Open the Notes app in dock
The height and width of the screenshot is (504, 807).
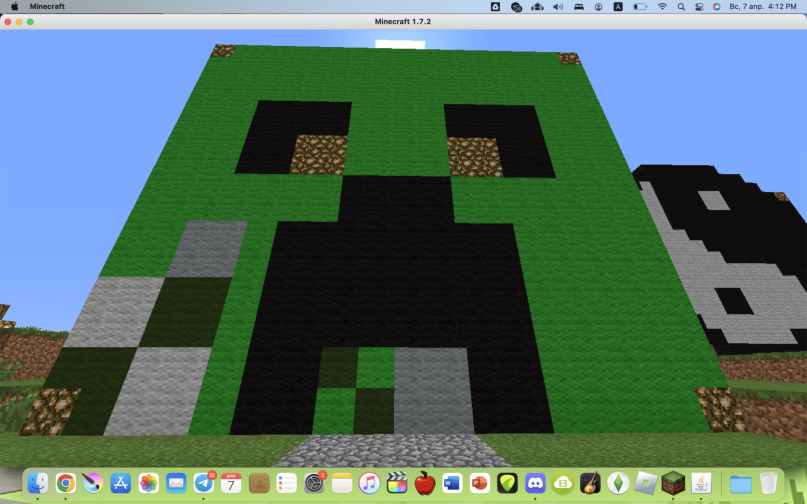(342, 483)
